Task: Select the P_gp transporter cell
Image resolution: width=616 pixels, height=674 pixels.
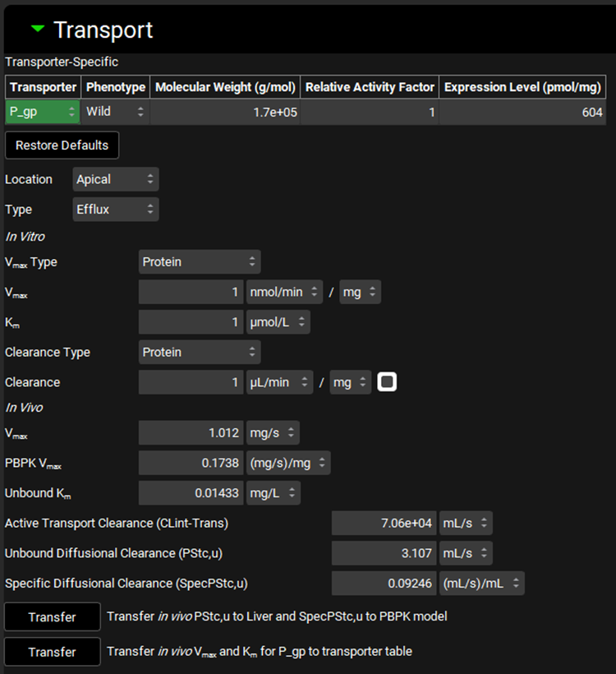Action: (43, 112)
